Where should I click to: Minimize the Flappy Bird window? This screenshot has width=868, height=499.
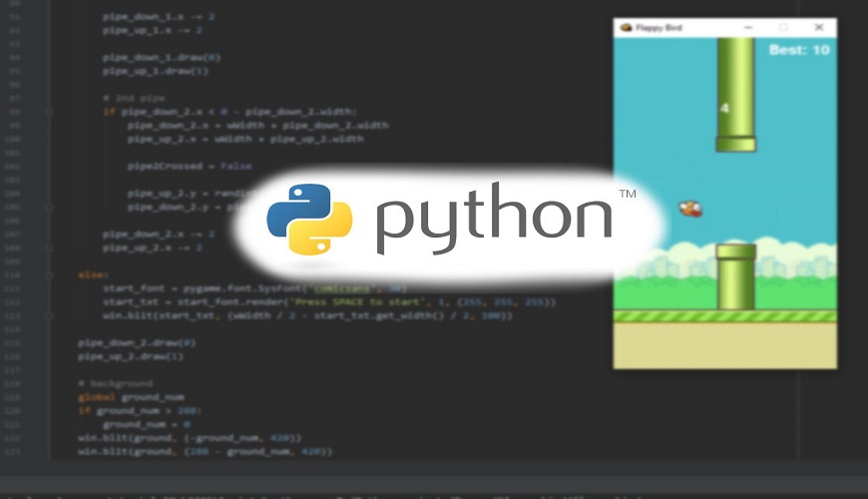pos(748,28)
